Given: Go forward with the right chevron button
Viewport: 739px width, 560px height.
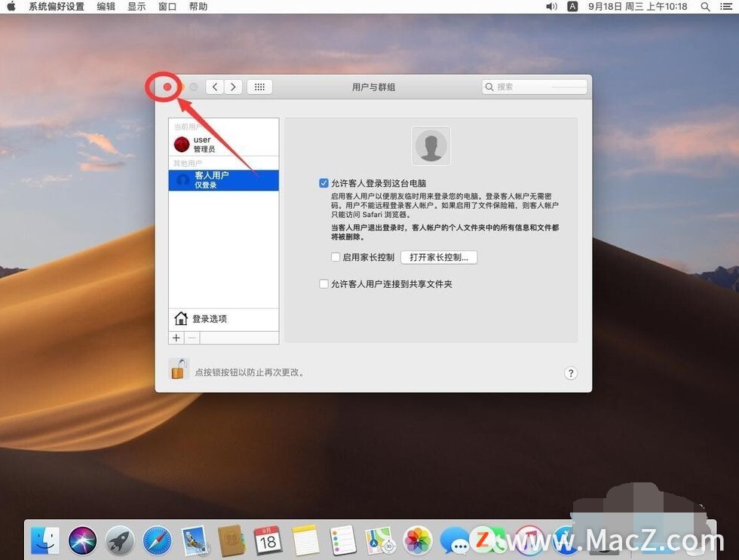Looking at the screenshot, I should (233, 87).
